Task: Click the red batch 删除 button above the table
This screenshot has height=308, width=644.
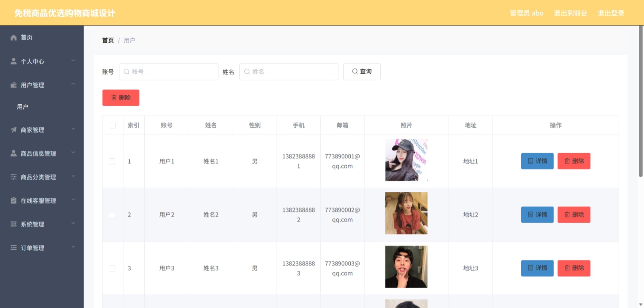Action: point(121,98)
